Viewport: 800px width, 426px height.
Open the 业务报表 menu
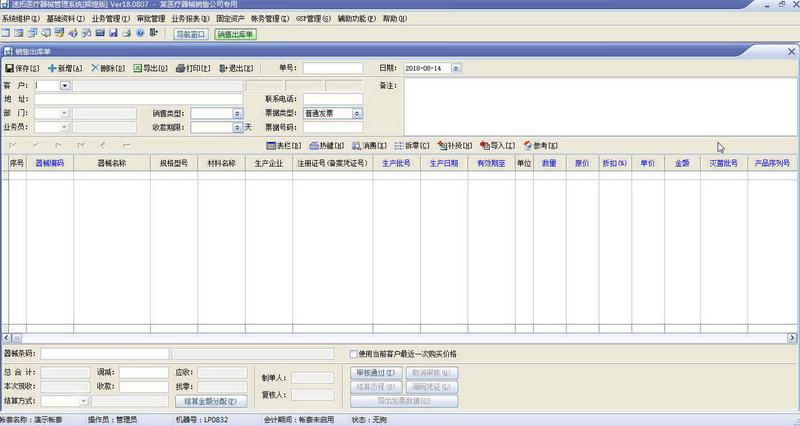190,18
